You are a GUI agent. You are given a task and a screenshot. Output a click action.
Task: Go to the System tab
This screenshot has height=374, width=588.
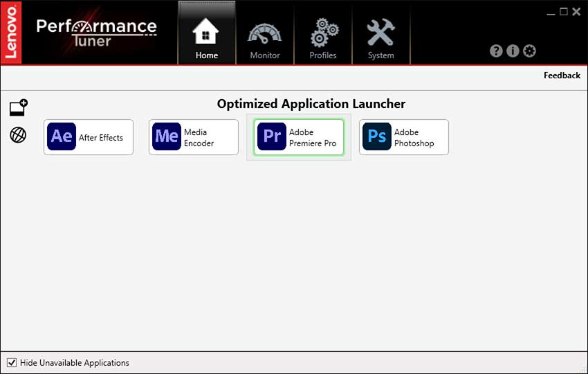pyautogui.click(x=380, y=33)
